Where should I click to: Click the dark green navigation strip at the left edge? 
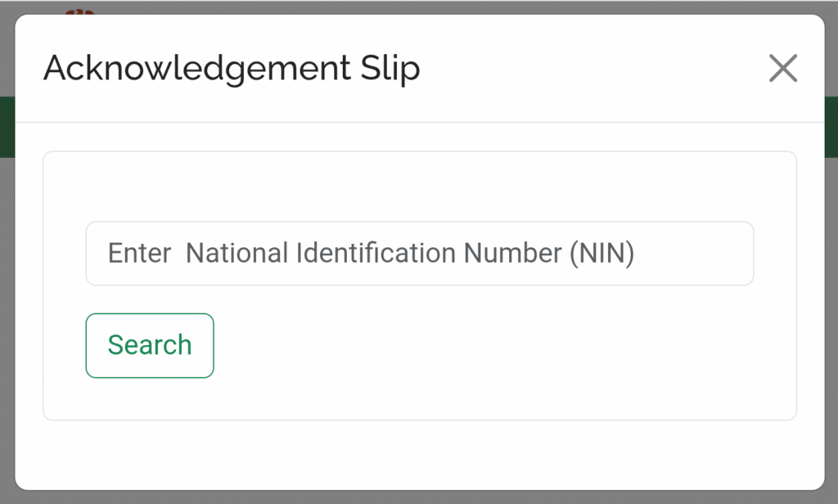pyautogui.click(x=7, y=127)
